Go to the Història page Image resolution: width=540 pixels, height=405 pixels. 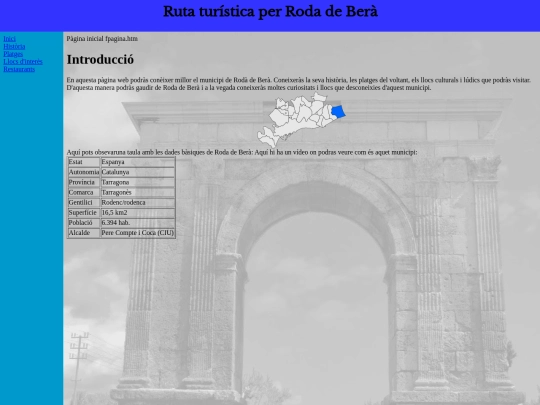click(14, 46)
